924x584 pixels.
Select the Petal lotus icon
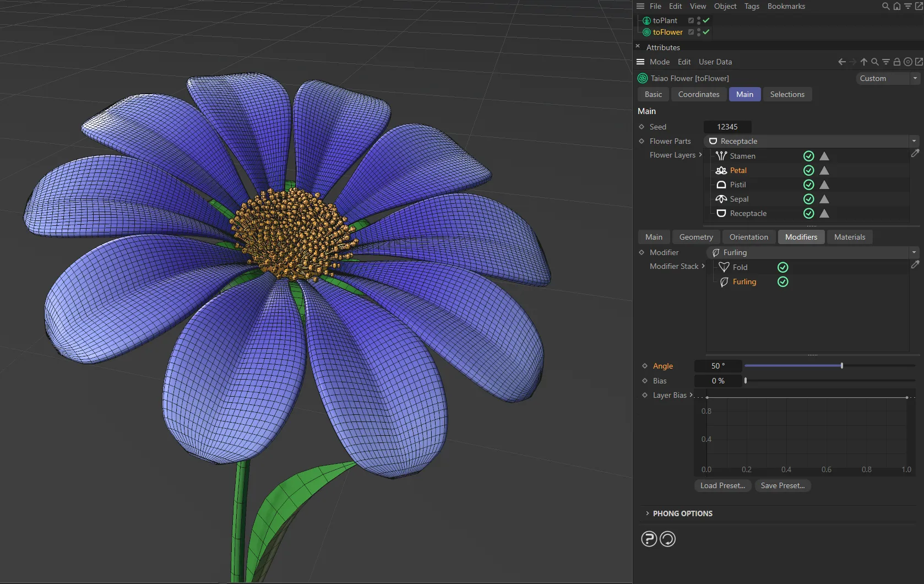721,170
